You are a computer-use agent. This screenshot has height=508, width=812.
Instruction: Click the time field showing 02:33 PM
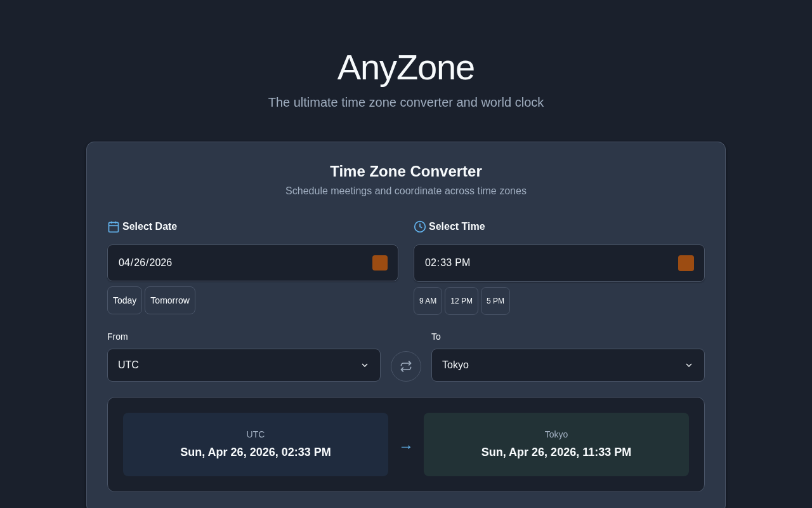click(539, 263)
